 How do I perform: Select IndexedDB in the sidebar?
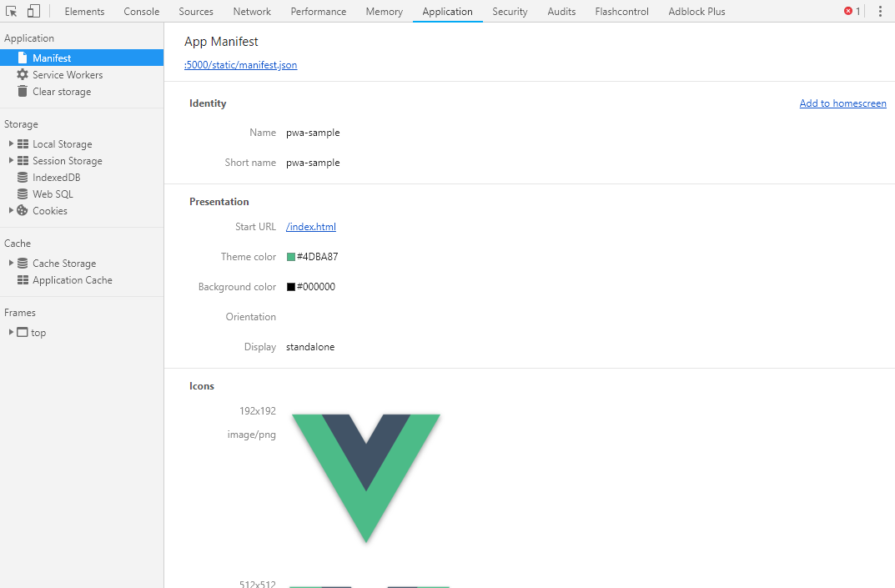(x=57, y=177)
